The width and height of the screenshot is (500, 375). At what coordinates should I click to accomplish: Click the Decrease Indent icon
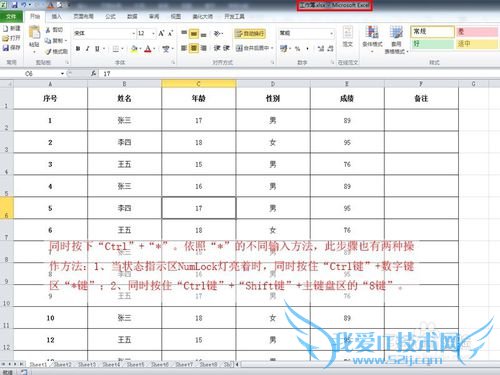pyautogui.click(x=217, y=48)
